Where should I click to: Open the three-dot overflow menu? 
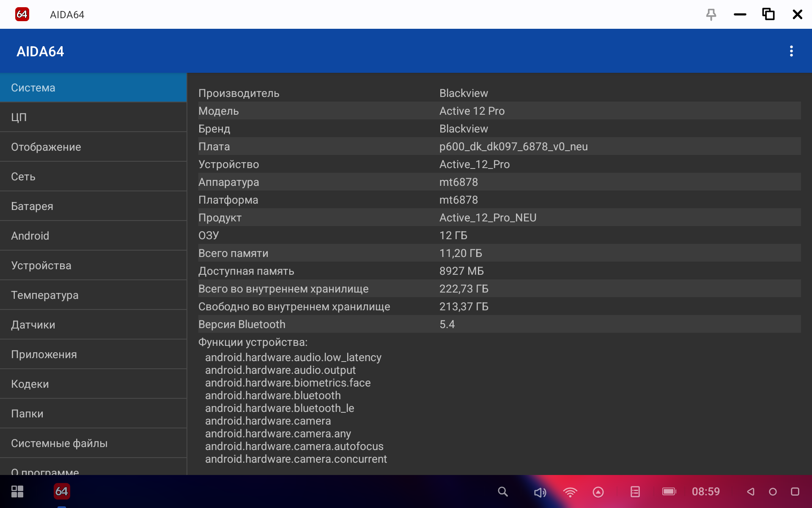point(791,51)
